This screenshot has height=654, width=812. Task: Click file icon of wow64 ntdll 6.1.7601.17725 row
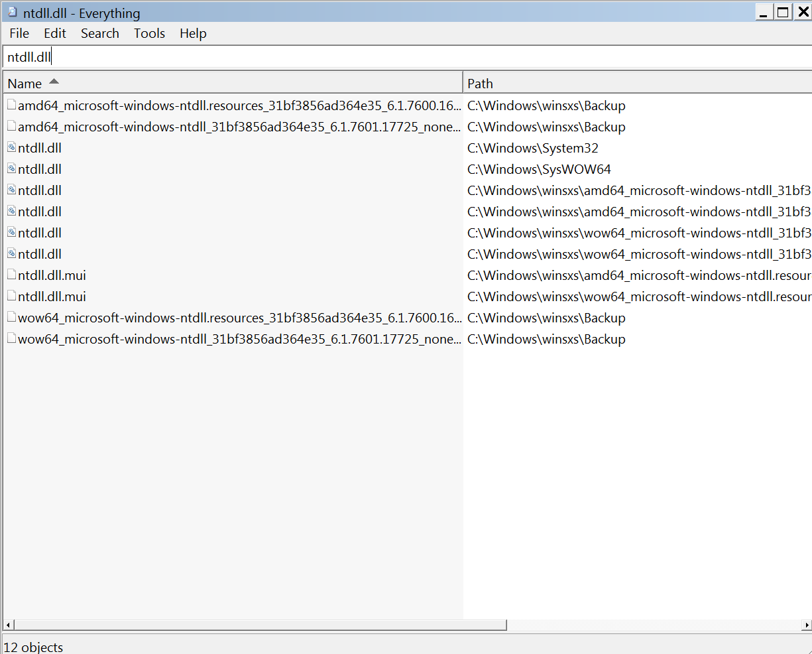point(12,338)
